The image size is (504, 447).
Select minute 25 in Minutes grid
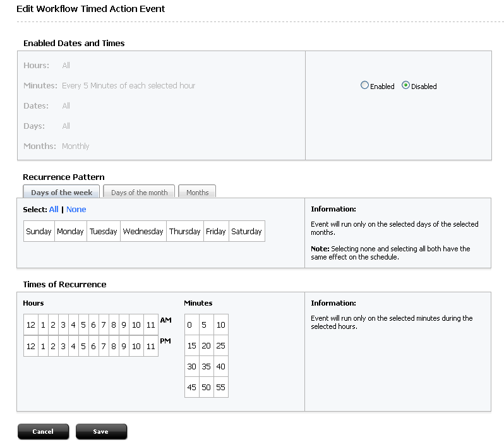[221, 345]
